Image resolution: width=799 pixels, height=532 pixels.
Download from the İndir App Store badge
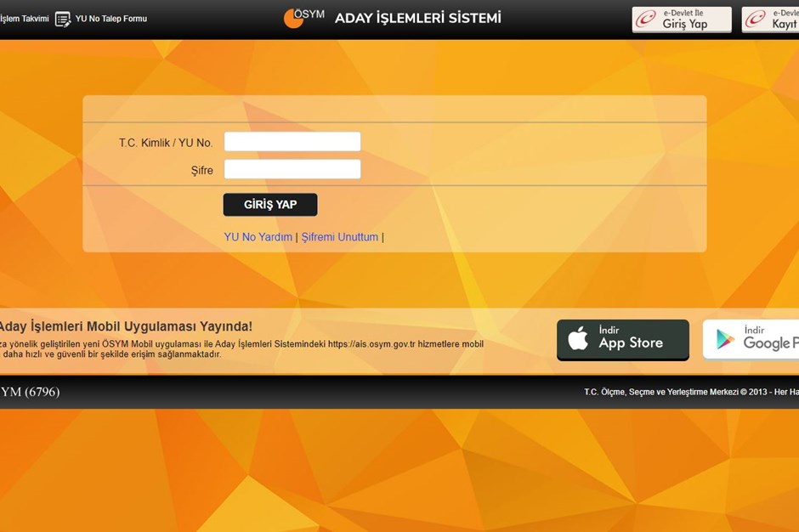[x=623, y=340]
